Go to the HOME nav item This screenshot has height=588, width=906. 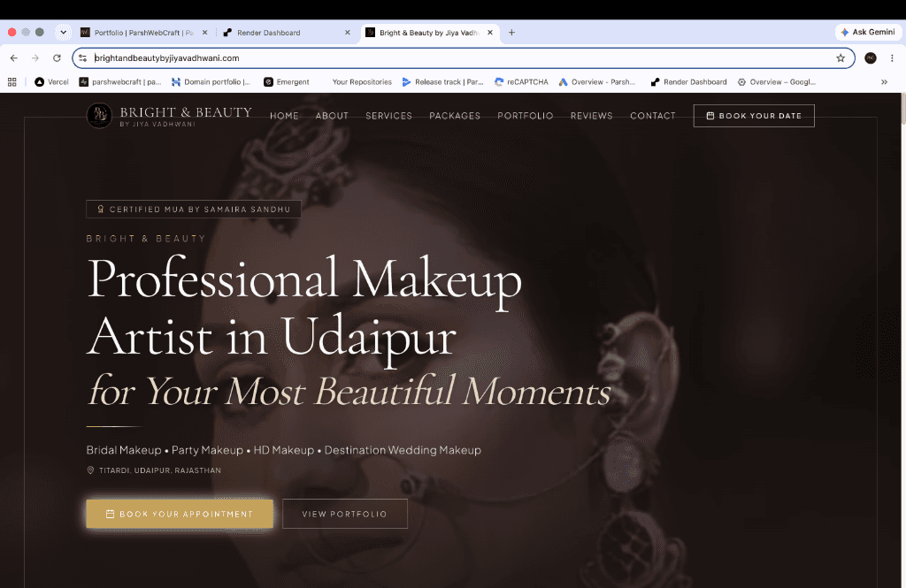284,116
